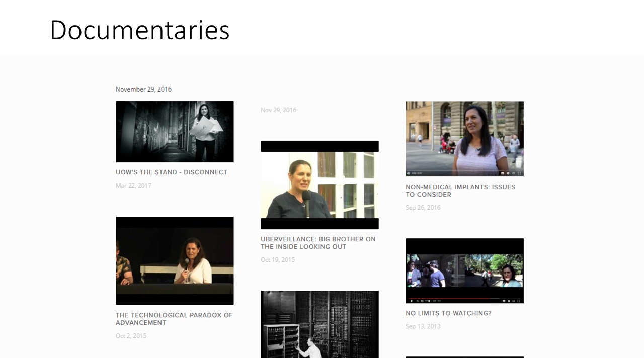Click the fullscreen icon in Non-Medical Implants video

[519, 173]
